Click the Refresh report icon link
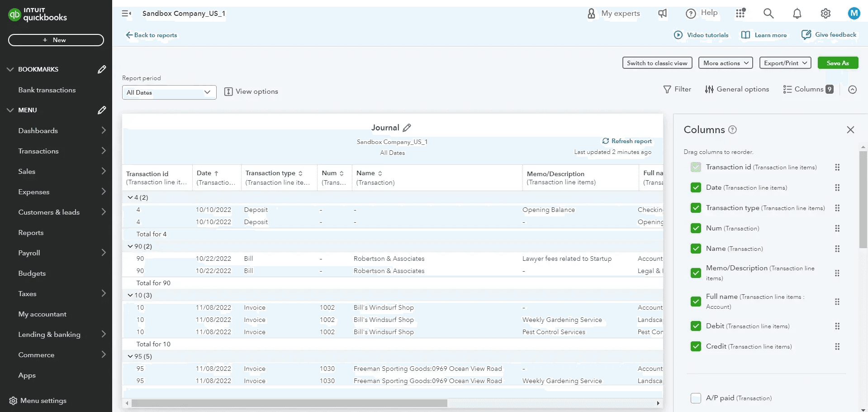 (627, 141)
